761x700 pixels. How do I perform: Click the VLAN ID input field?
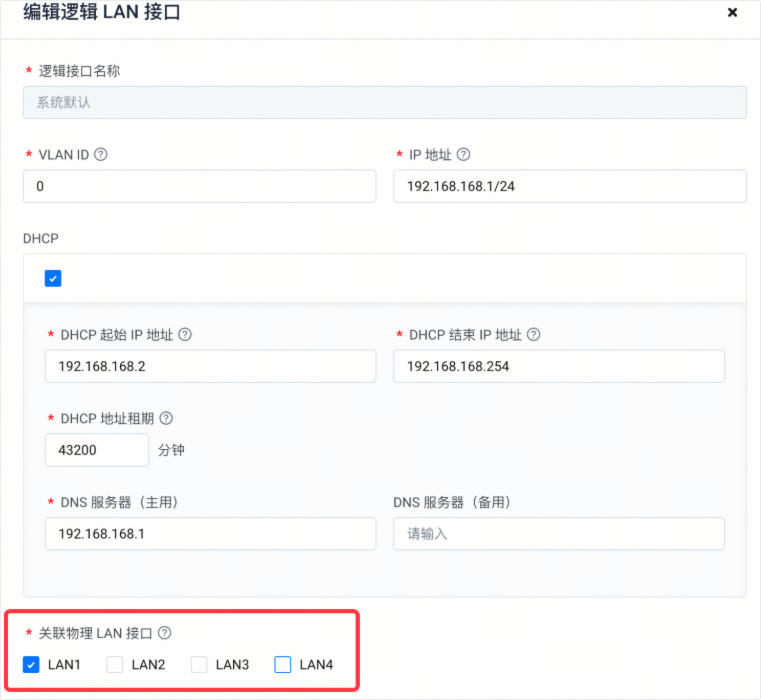[x=199, y=186]
